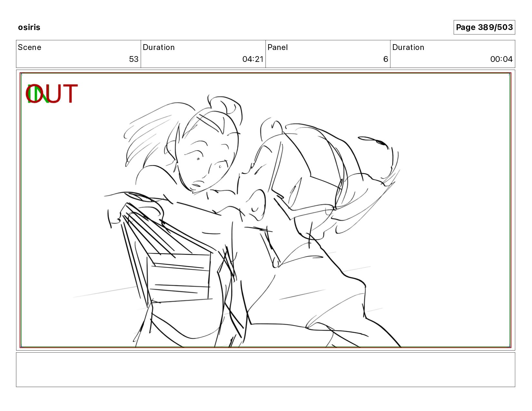The height and width of the screenshot is (411, 532).
Task: Click the storyboard panel sketch
Action: click(x=265, y=210)
